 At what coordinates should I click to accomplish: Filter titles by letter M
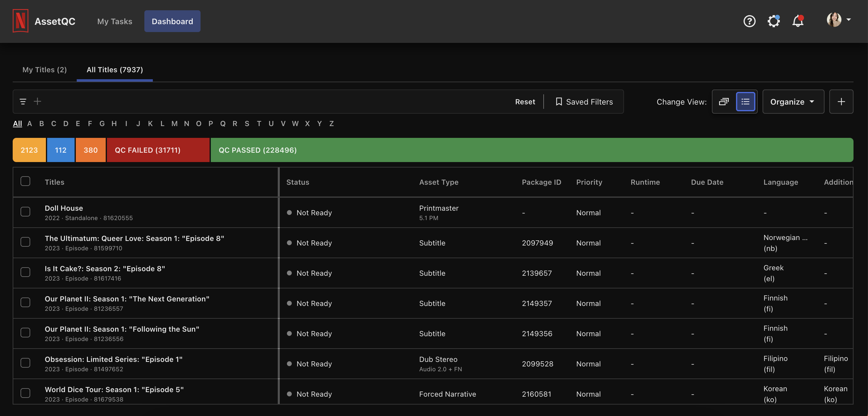coord(174,123)
